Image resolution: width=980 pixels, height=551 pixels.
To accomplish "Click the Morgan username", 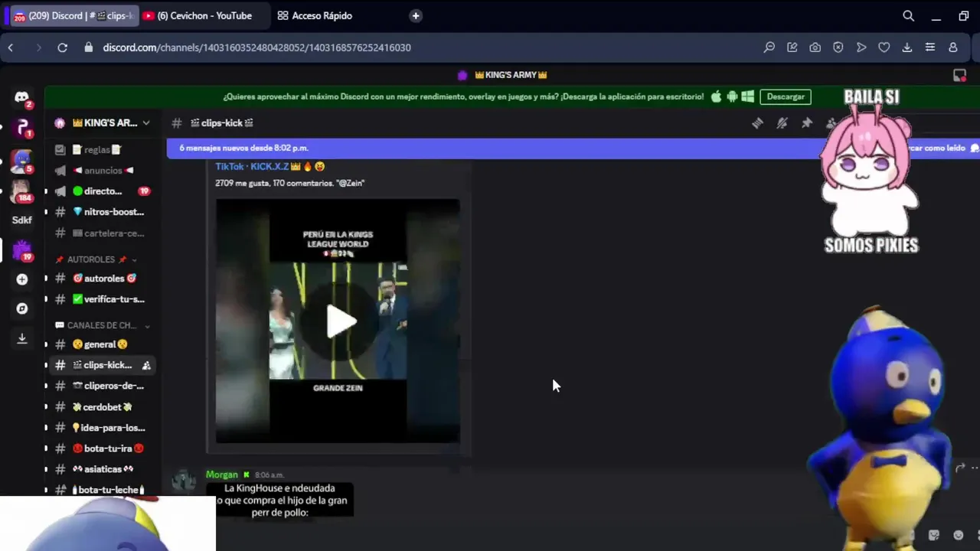I will [222, 474].
